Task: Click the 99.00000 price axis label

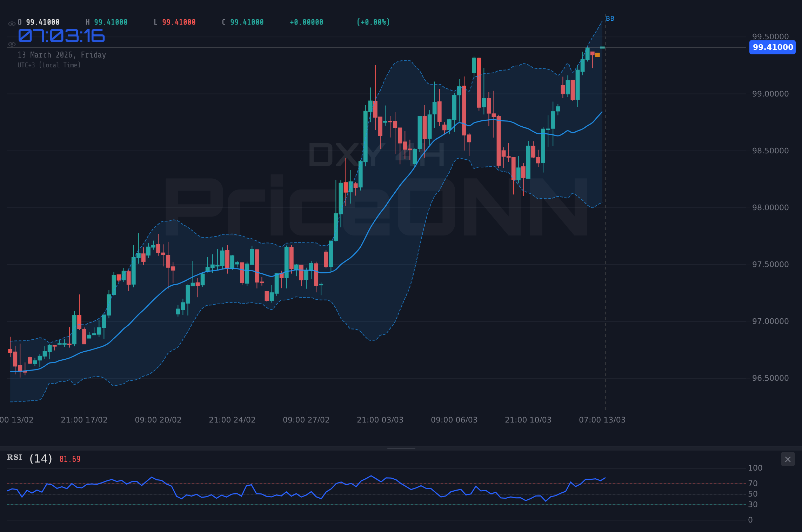Action: (x=770, y=94)
